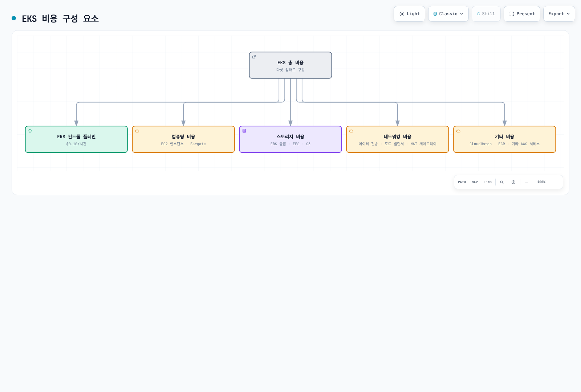Switch to LENS mode
581x392 pixels.
tap(488, 182)
